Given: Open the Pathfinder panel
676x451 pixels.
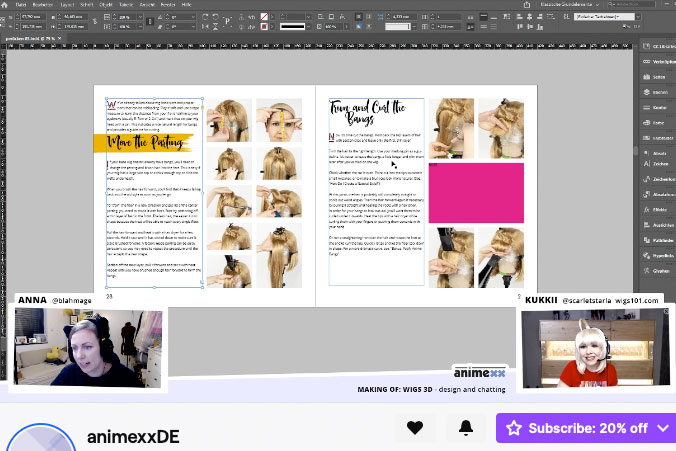Looking at the screenshot, I should (658, 240).
